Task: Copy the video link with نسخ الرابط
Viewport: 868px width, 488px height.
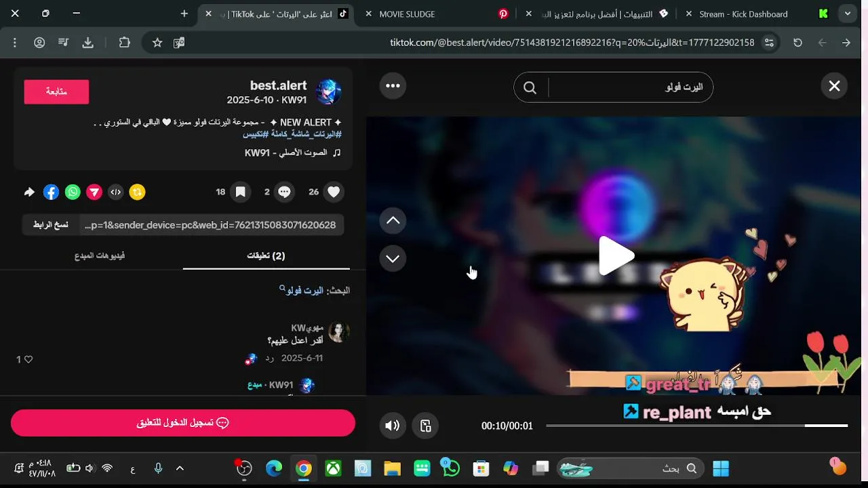Action: point(50,225)
